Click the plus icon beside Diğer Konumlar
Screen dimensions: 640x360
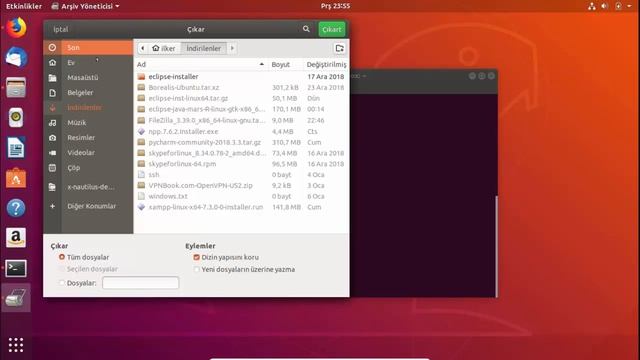(x=52, y=206)
